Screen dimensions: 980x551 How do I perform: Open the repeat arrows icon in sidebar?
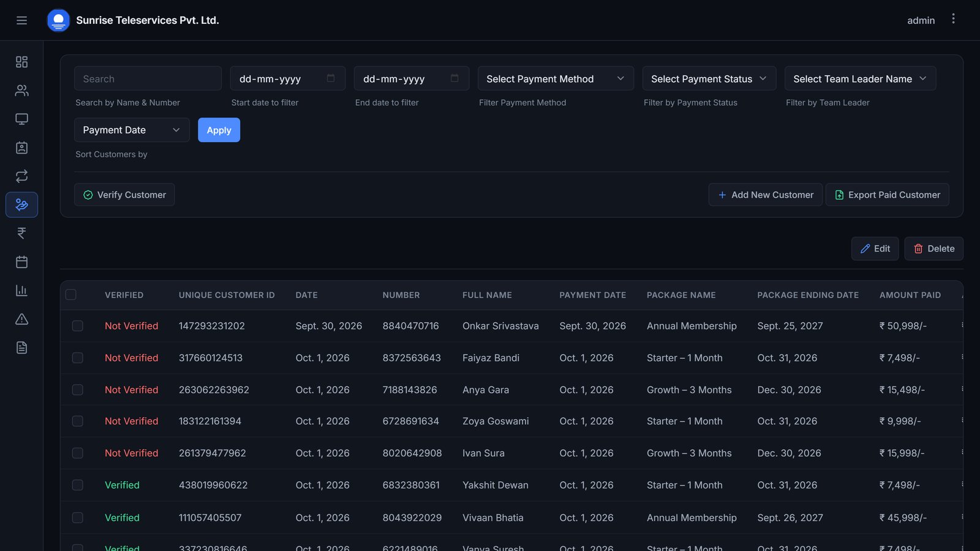[21, 176]
